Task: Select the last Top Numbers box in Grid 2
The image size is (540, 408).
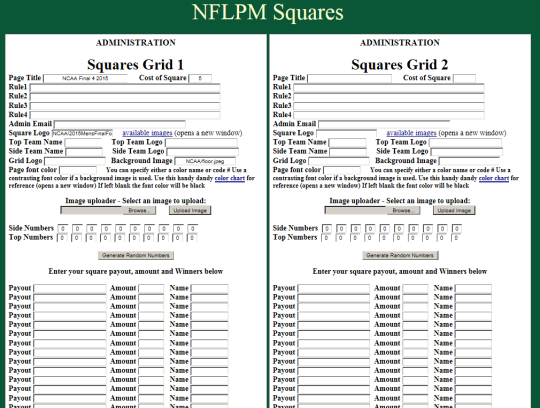Action: click(456, 238)
